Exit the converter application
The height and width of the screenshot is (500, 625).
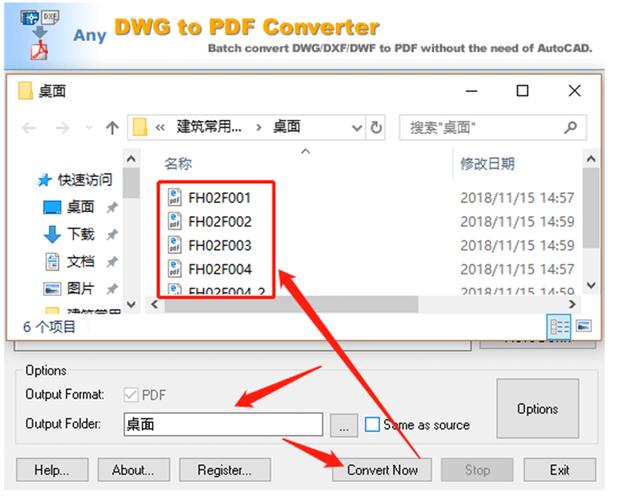pyautogui.click(x=560, y=470)
